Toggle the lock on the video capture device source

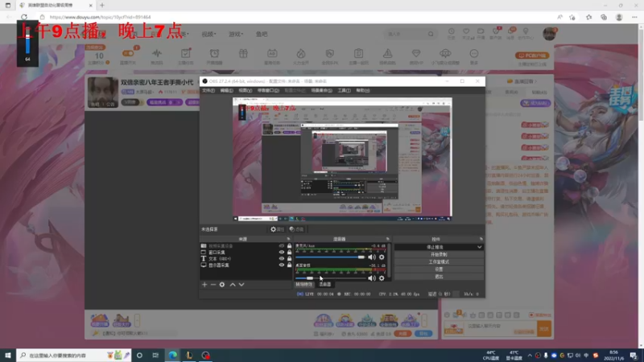(289, 246)
